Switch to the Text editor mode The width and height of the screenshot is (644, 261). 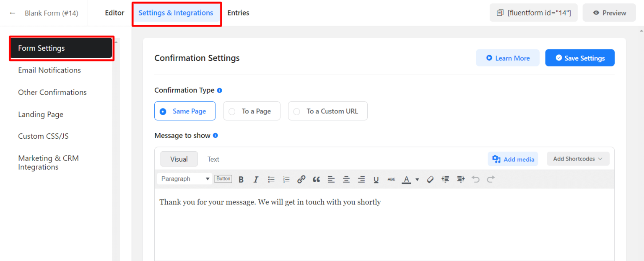pos(213,159)
